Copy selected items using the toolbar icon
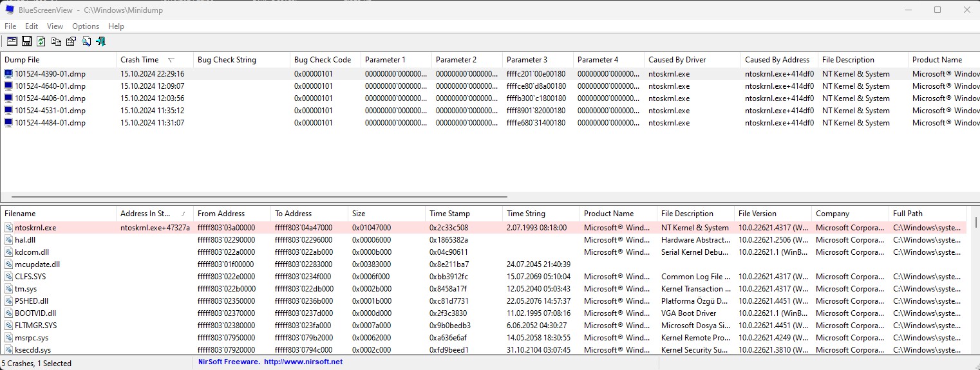 click(57, 41)
